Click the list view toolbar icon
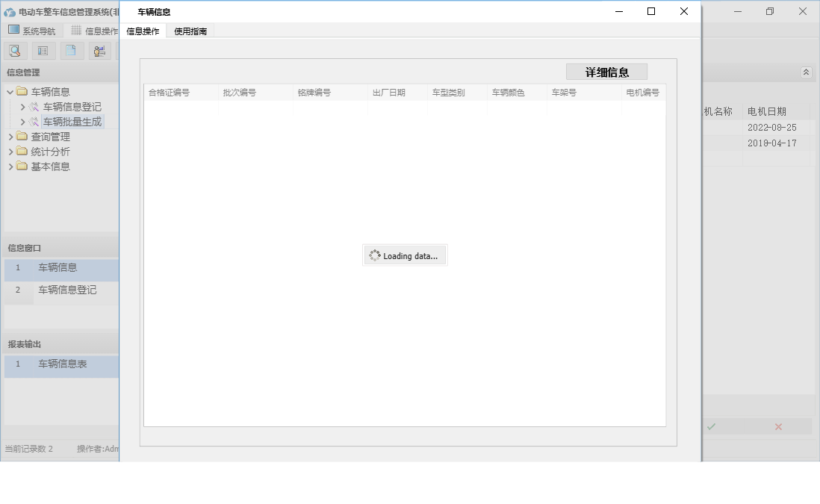 click(43, 50)
